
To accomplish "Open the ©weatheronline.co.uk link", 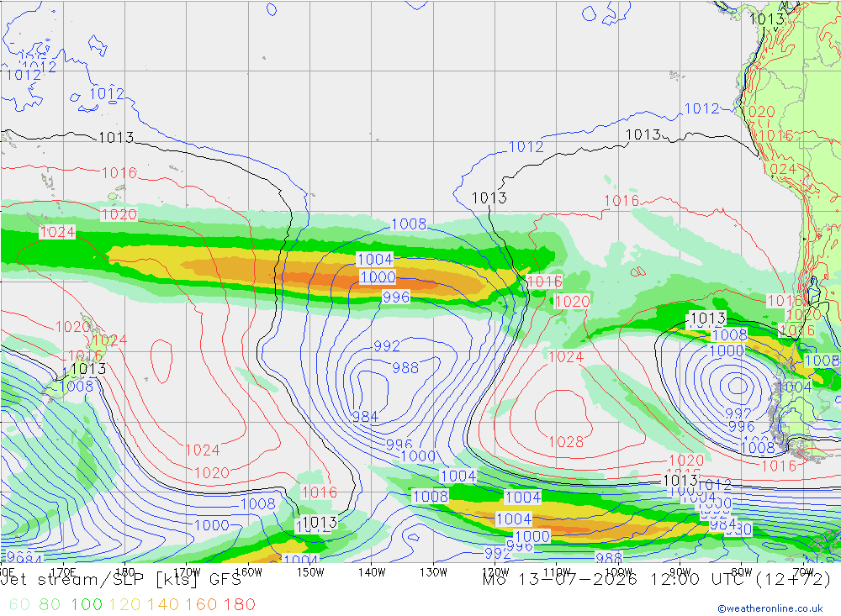I will coord(770,608).
